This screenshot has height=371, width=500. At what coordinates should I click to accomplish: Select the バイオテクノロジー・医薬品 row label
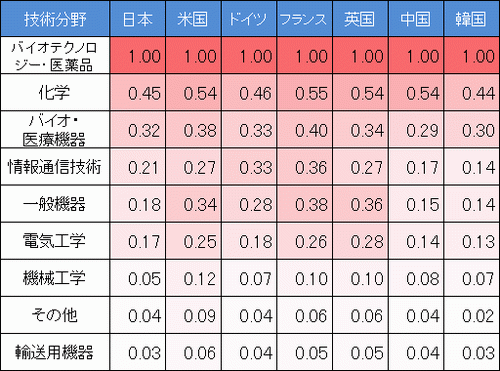point(55,55)
